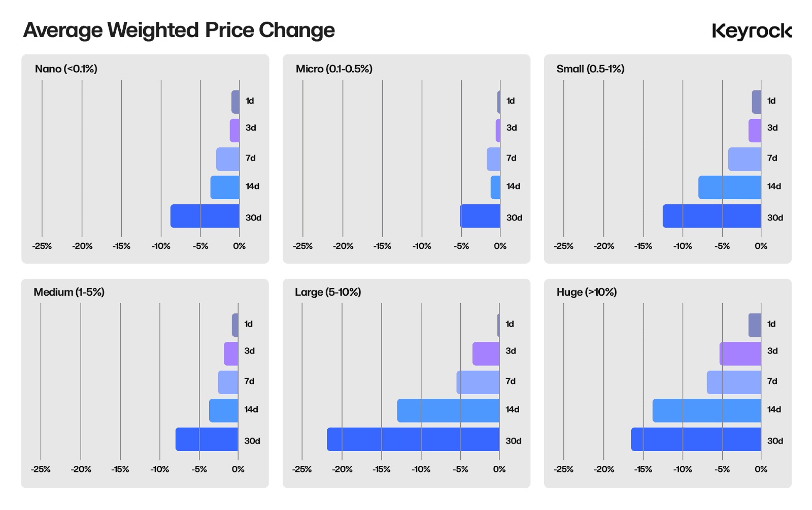Click the 14d bar in the Huge chart
This screenshot has height=510, width=812.
[707, 410]
